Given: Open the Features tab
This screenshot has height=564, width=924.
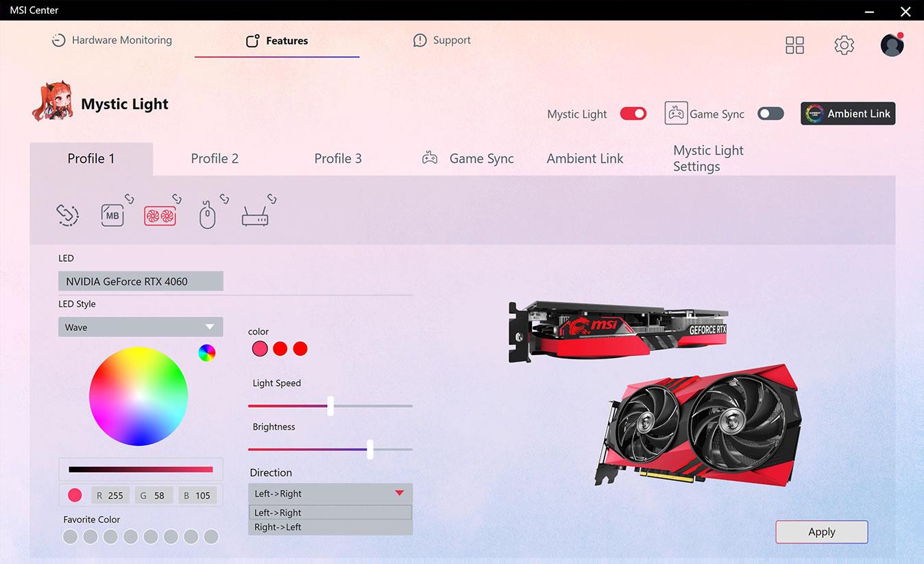Looking at the screenshot, I should coord(277,40).
